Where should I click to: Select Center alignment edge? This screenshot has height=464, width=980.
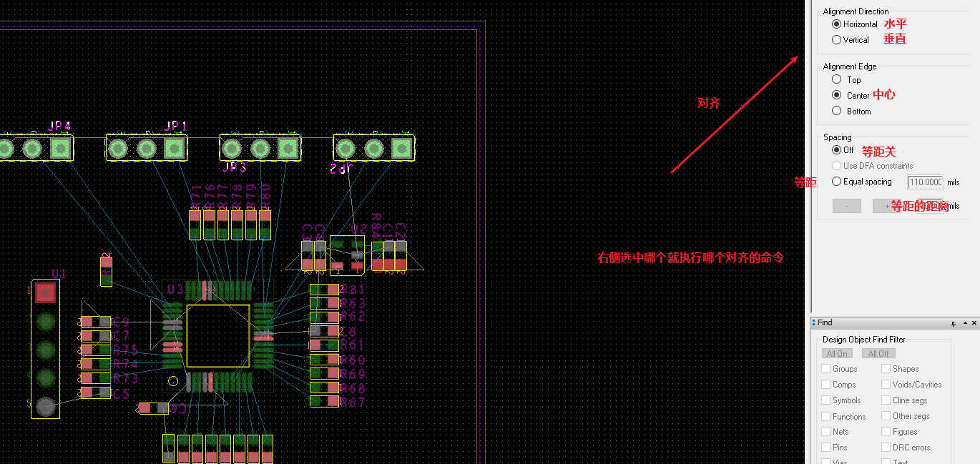[x=836, y=94]
